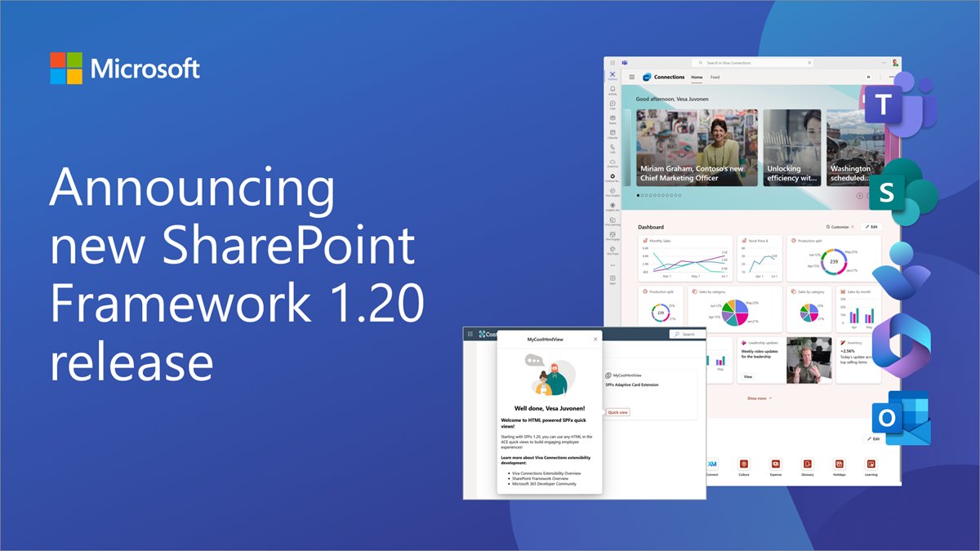Image resolution: width=980 pixels, height=551 pixels.
Task: Show more apps via sidebar ellipsis
Action: pyautogui.click(x=612, y=264)
